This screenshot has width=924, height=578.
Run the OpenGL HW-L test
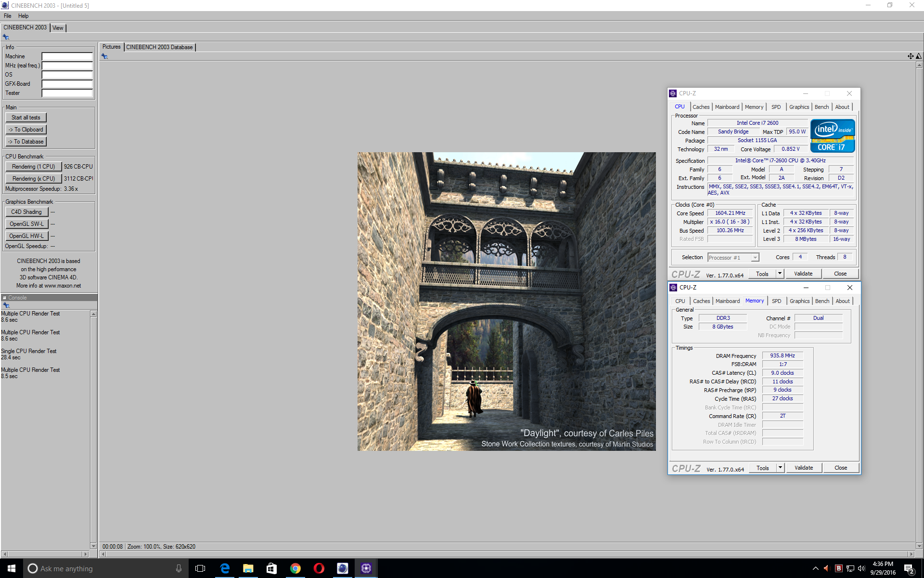[26, 236]
